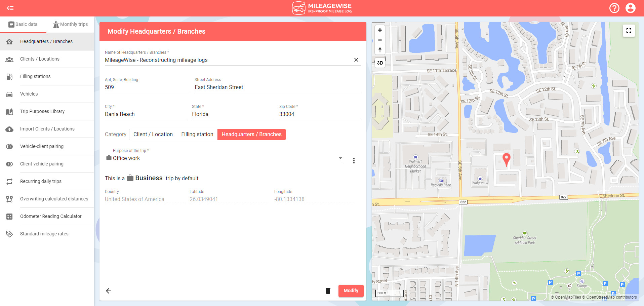This screenshot has width=644, height=306.
Task: Click the Walgreens marker on the map
Action: (x=480, y=179)
